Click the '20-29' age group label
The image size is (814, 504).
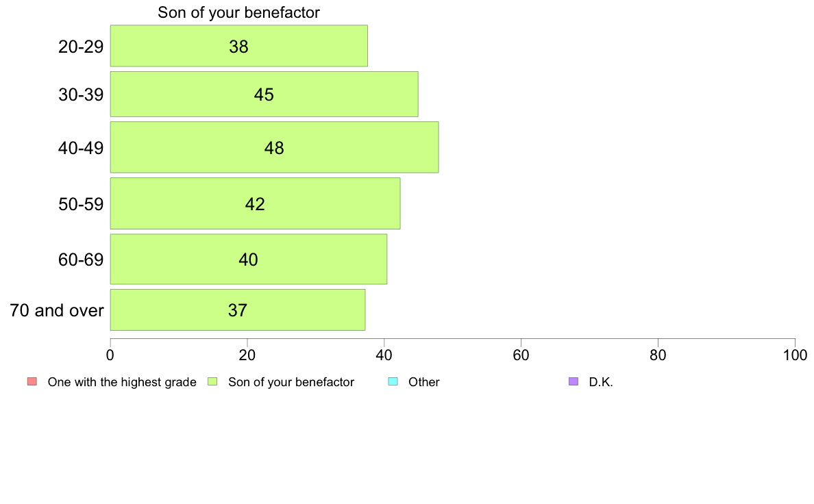point(81,47)
